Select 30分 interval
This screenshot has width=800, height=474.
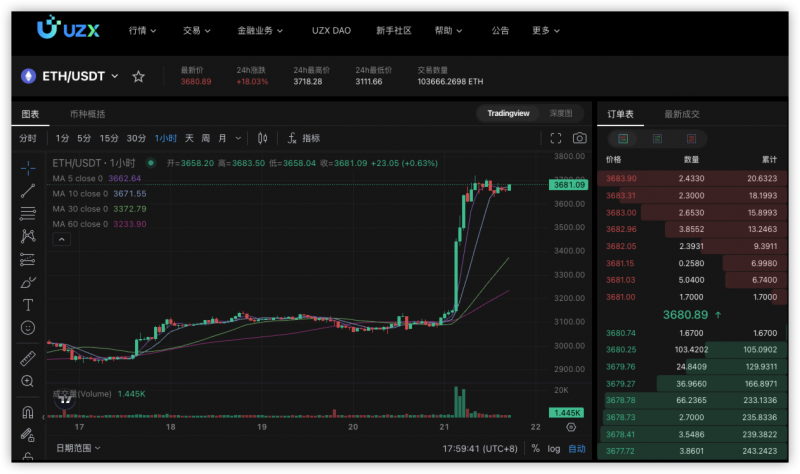[136, 138]
